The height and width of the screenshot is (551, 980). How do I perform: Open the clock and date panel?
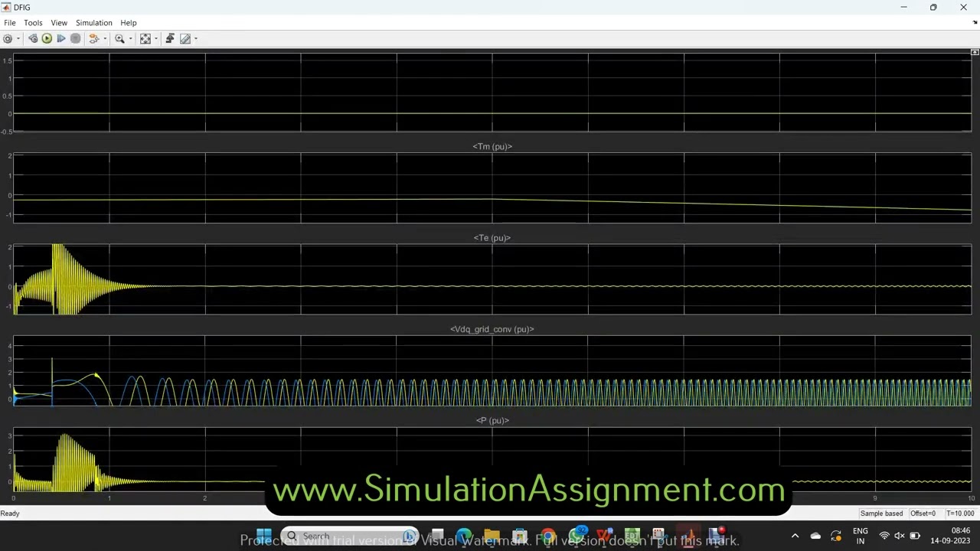coord(950,536)
